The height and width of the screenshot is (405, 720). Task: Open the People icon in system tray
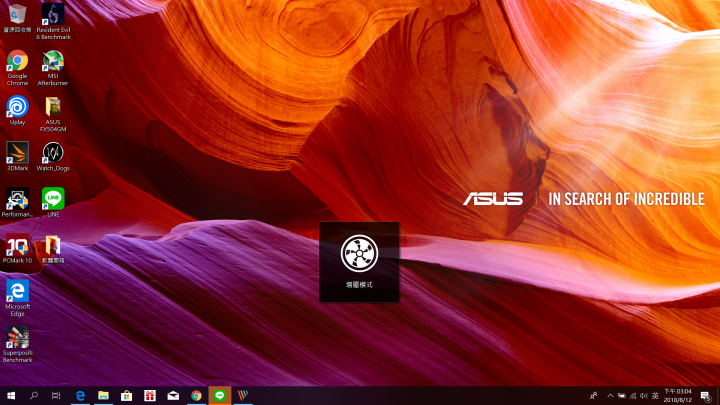pyautogui.click(x=594, y=395)
